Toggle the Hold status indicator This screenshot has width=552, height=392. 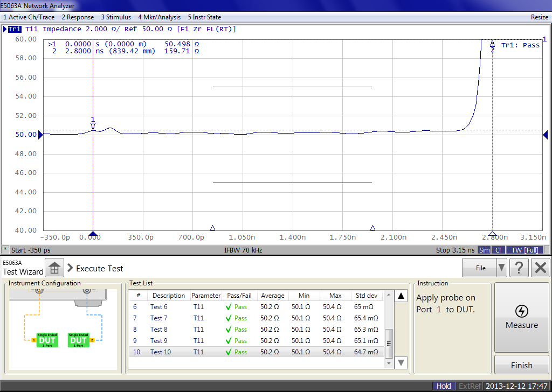[x=444, y=386]
